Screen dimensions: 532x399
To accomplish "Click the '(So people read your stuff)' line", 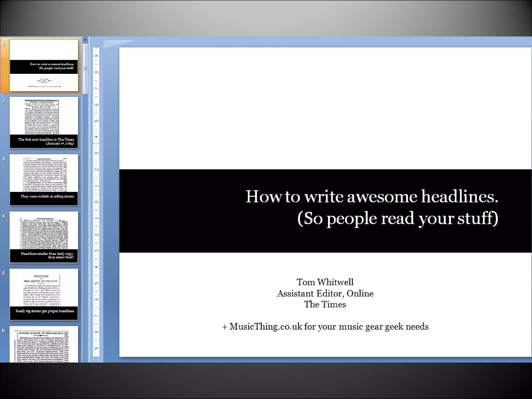I will tap(397, 218).
